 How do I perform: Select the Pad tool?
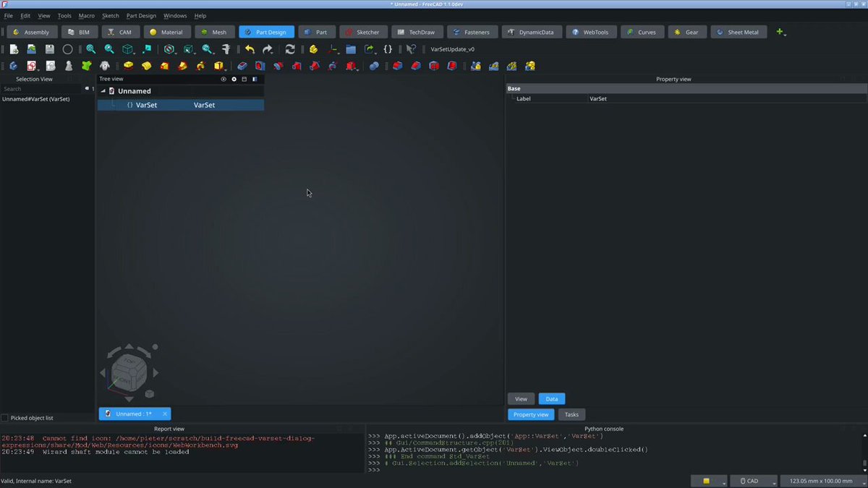tap(128, 66)
